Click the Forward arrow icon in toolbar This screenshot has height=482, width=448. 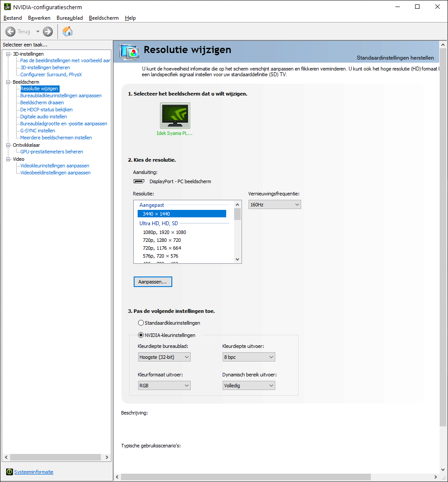pos(48,32)
